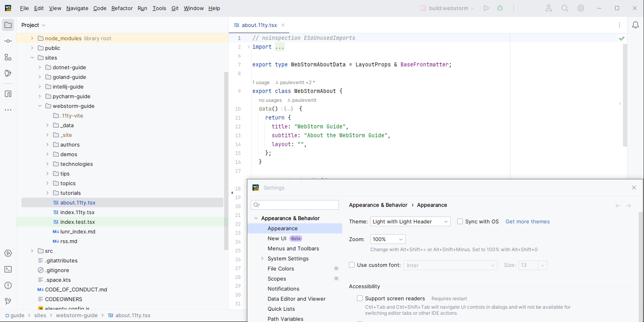Open editor tab options menu
The image size is (644, 322).
click(x=619, y=25)
